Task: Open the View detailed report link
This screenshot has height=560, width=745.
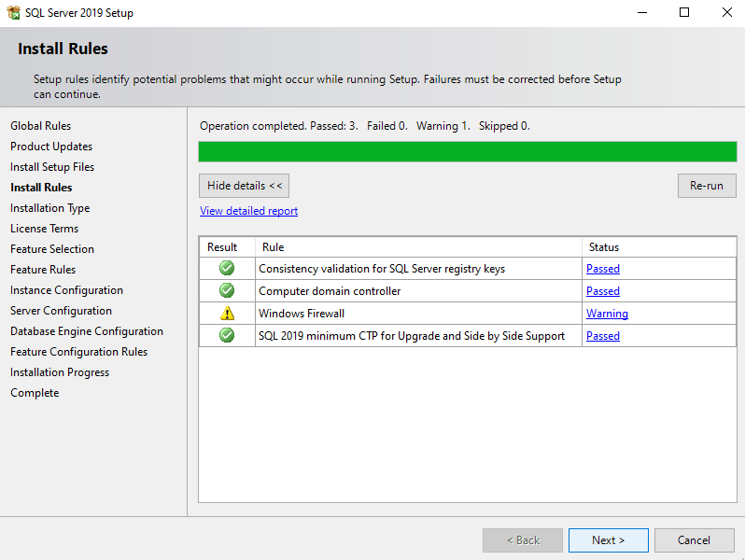Action: 248,211
